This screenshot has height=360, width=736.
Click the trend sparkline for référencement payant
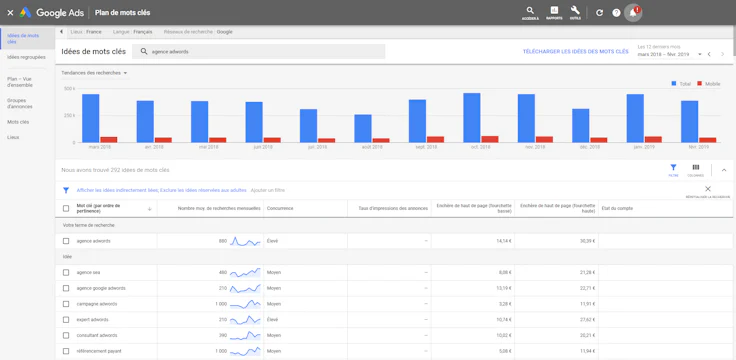(245, 351)
